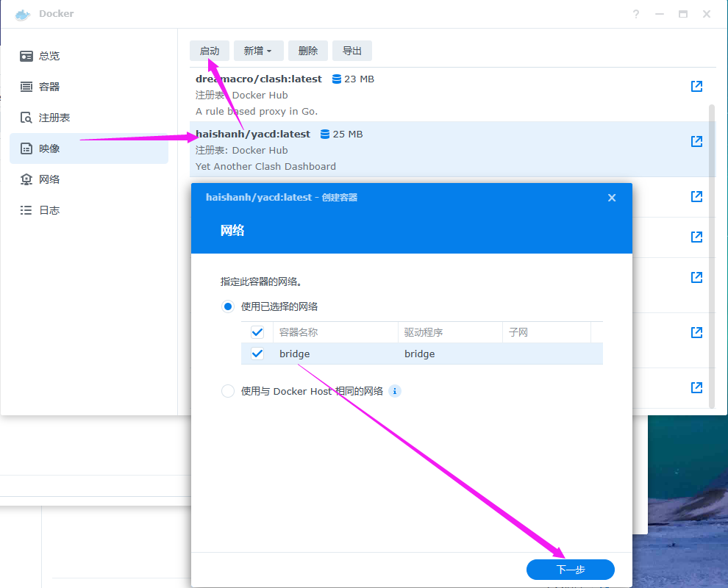728x588 pixels.
Task: Open help with the question mark icon
Action: click(x=636, y=14)
